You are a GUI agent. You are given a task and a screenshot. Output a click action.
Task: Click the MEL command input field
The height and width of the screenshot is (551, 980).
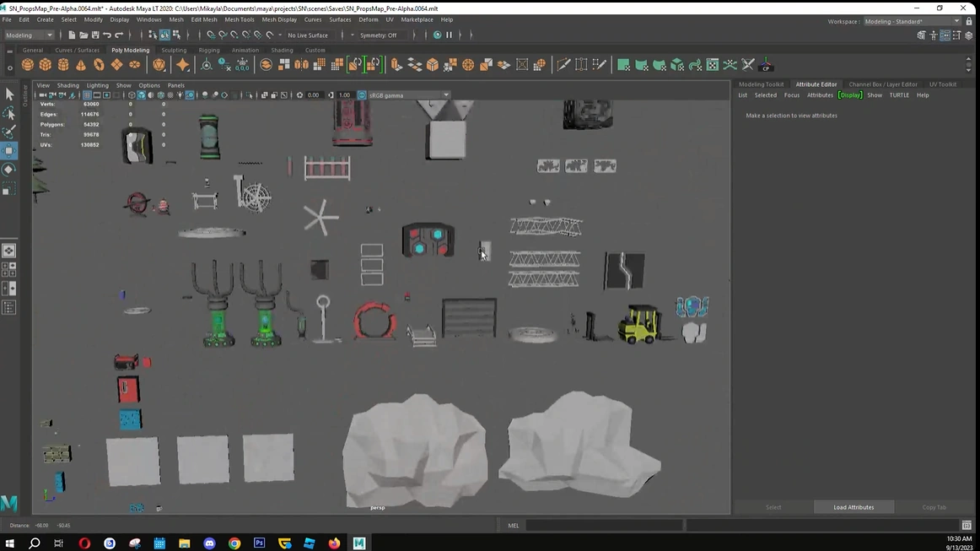click(x=604, y=526)
